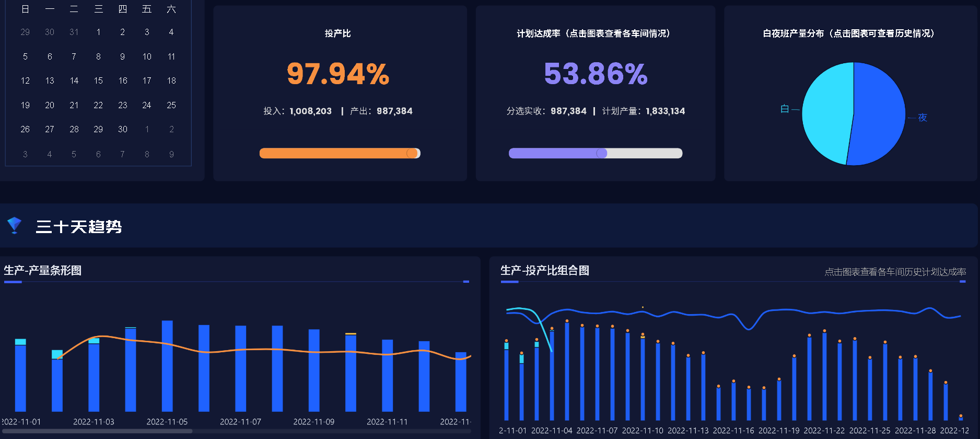
Task: Select day 10 in the calendar
Action: click(x=147, y=56)
